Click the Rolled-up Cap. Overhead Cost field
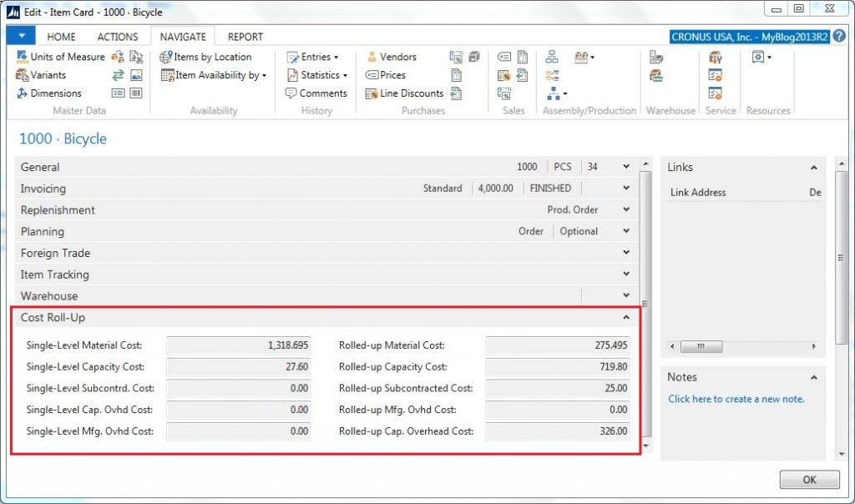This screenshot has height=504, width=855. tap(557, 431)
